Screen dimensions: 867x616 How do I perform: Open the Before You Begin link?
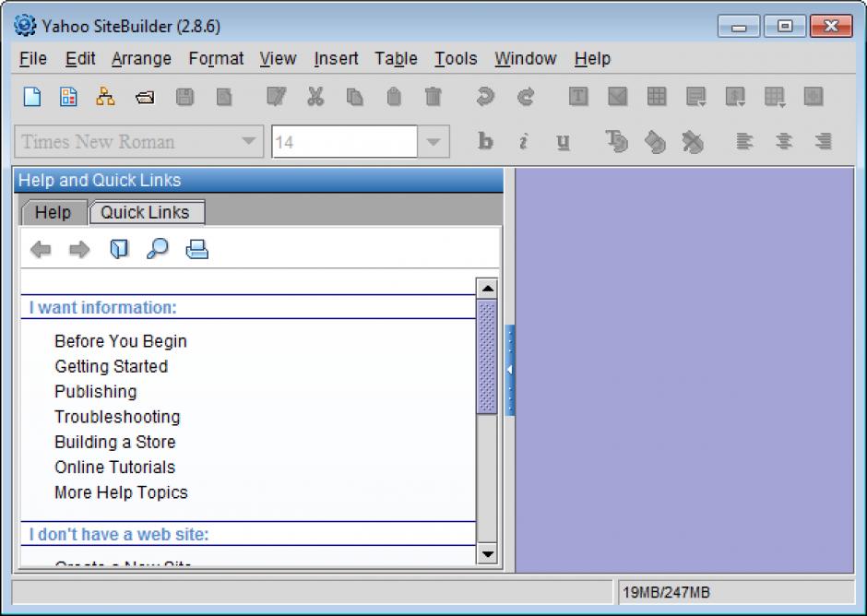tap(121, 341)
